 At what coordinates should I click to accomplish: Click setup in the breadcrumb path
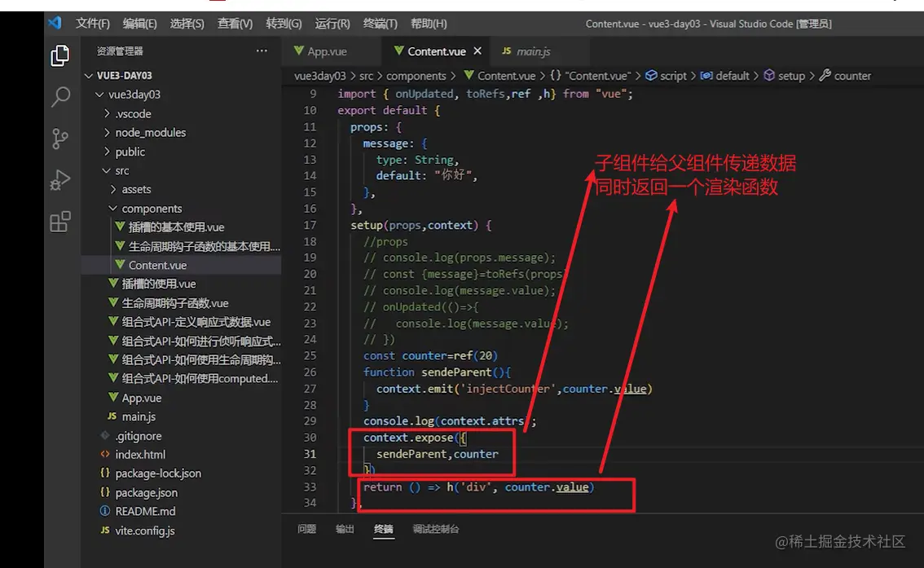tap(791, 76)
